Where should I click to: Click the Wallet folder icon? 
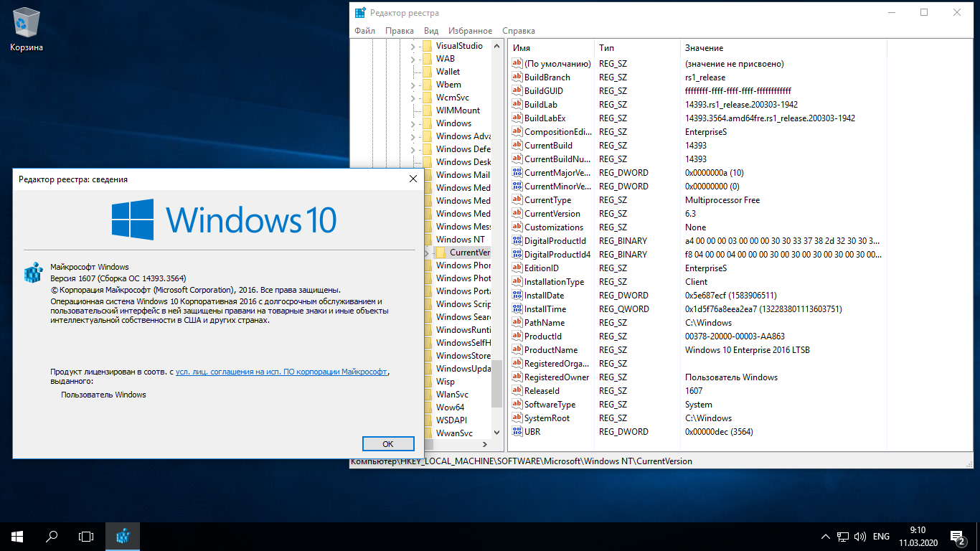427,72
